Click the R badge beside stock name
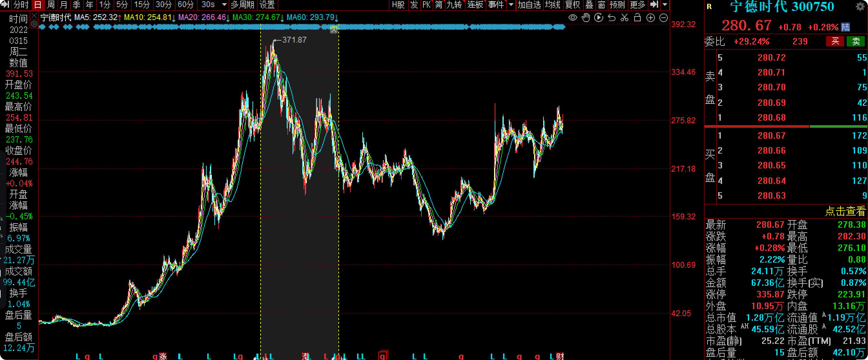Image resolution: width=868 pixels, height=360 pixels. 709,7
